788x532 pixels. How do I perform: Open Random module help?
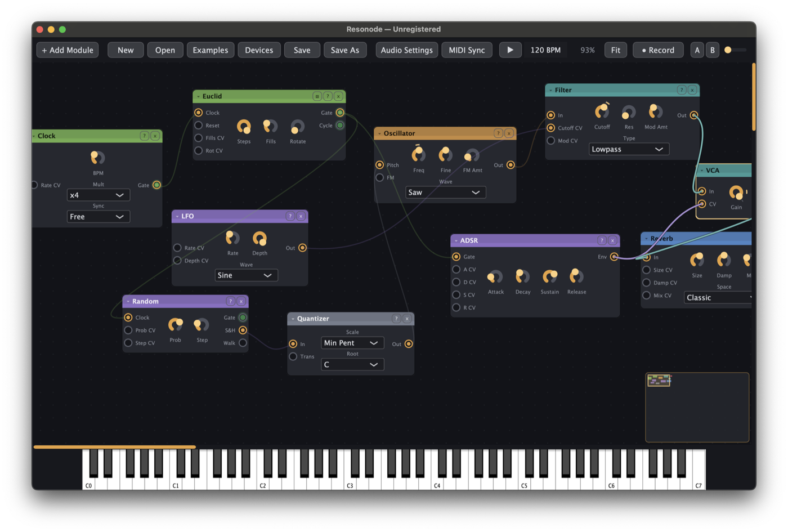pos(230,301)
